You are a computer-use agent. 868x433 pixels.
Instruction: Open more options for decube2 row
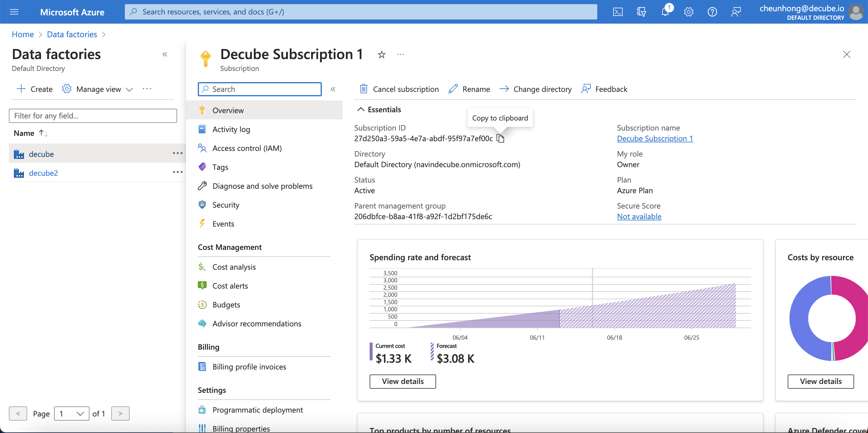177,172
